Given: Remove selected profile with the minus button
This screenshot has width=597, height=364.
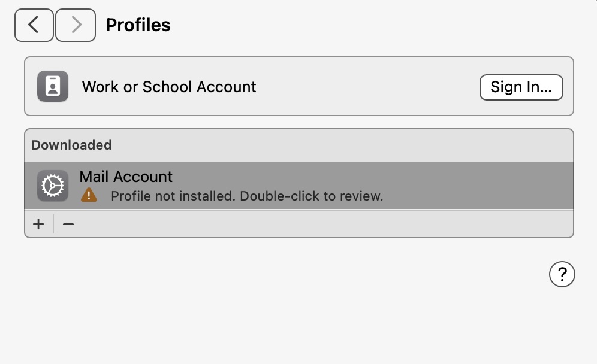Looking at the screenshot, I should [x=68, y=224].
